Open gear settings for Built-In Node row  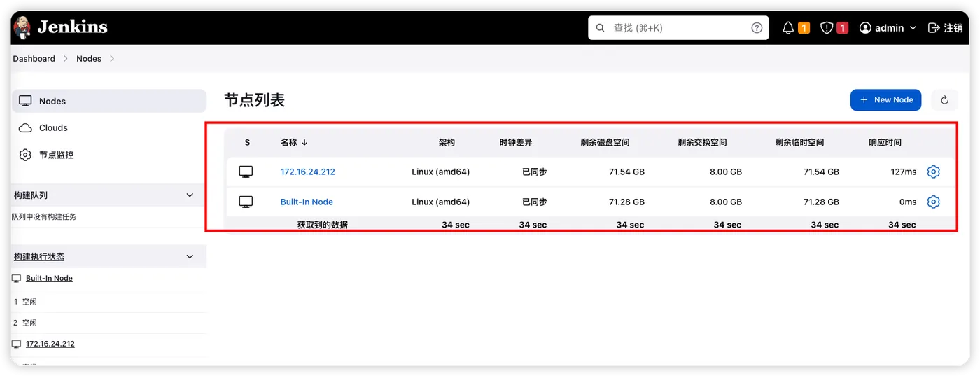click(933, 202)
